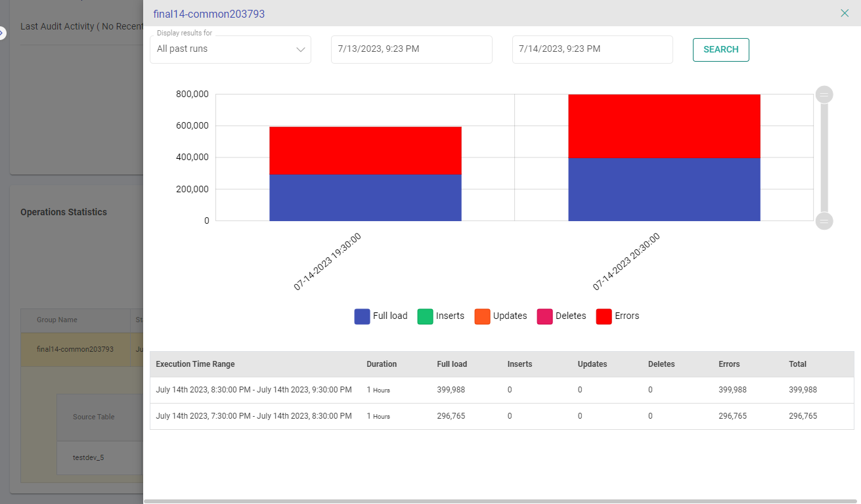861x504 pixels.
Task: Click the Duration column header
Action: (382, 364)
